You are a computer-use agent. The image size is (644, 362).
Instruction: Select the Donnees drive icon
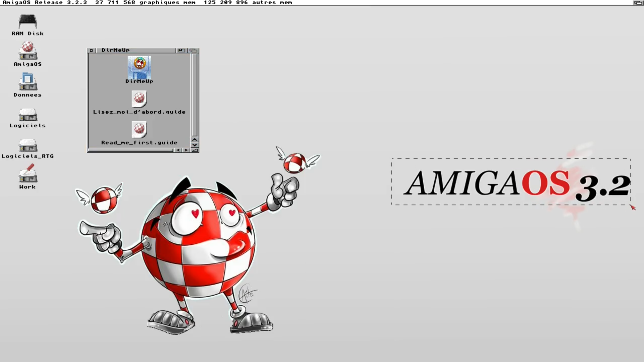(x=28, y=81)
